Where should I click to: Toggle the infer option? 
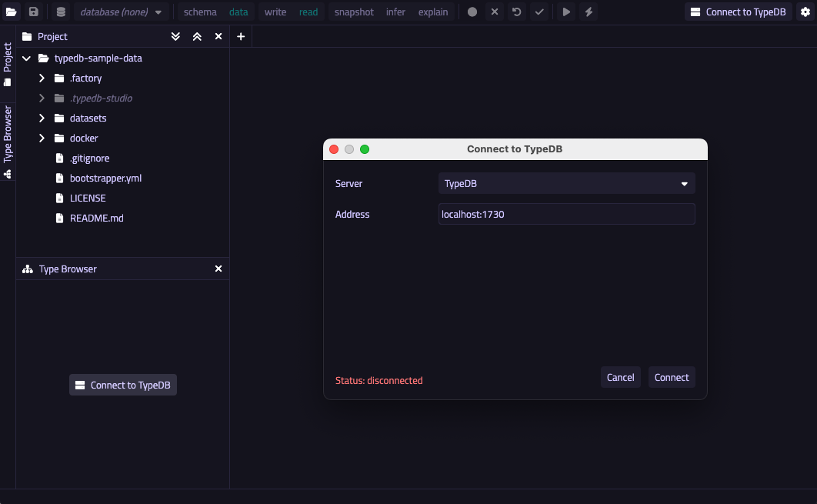pos(395,12)
